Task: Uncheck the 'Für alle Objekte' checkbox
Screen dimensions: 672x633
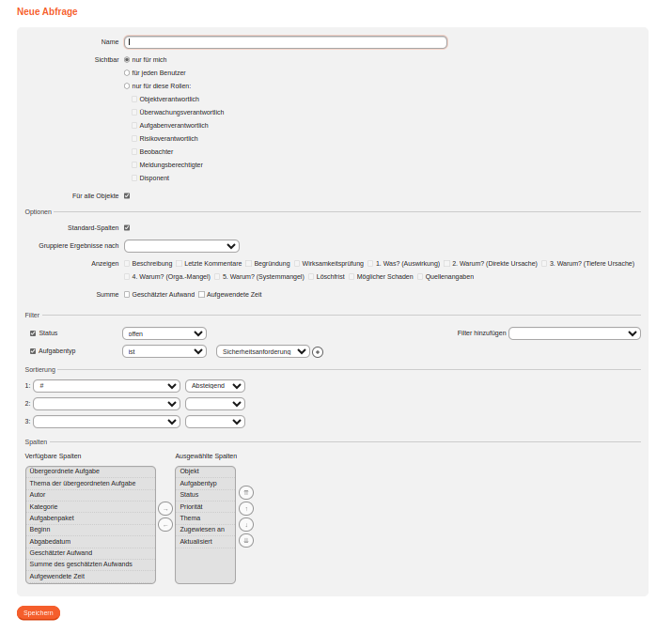Action: pyautogui.click(x=127, y=195)
